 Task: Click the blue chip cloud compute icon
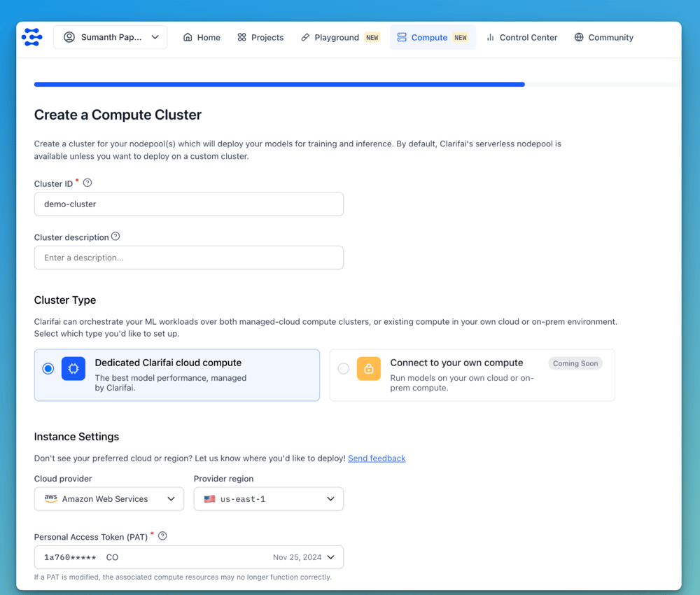[73, 369]
